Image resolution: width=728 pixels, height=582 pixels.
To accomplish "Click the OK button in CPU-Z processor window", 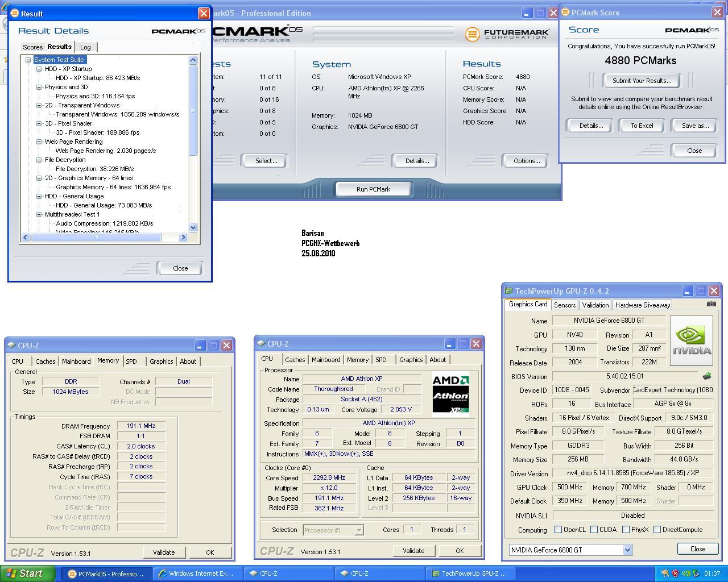I will tap(460, 551).
